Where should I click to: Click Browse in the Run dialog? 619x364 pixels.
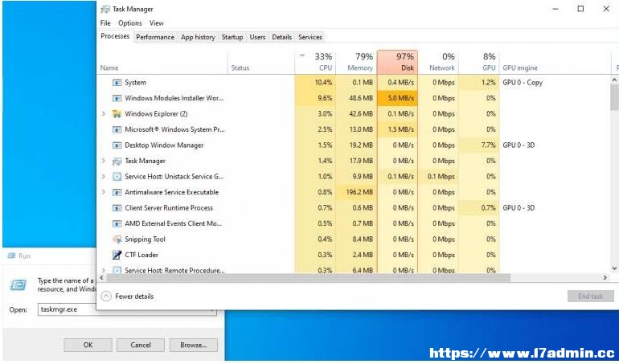pos(194,345)
